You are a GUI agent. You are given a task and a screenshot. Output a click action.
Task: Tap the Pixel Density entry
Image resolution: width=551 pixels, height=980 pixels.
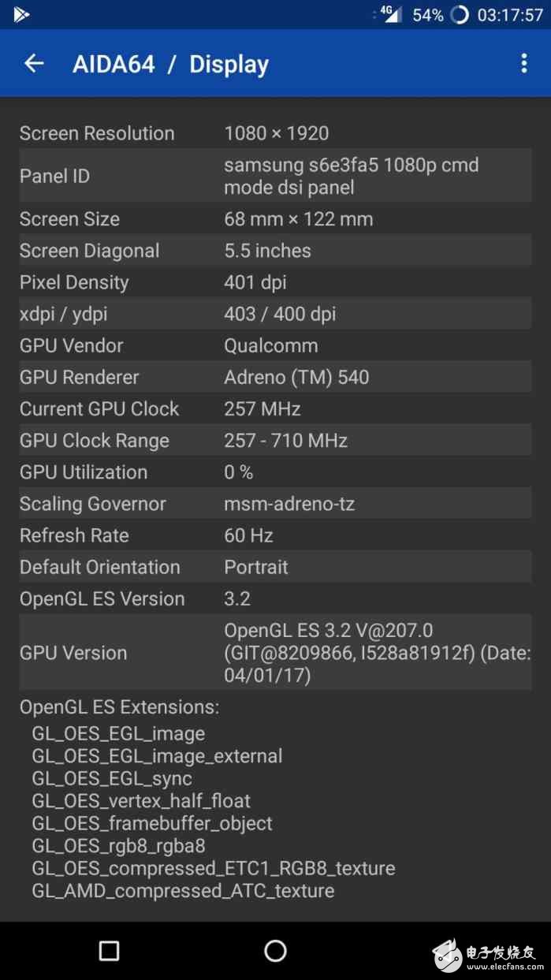pos(275,282)
